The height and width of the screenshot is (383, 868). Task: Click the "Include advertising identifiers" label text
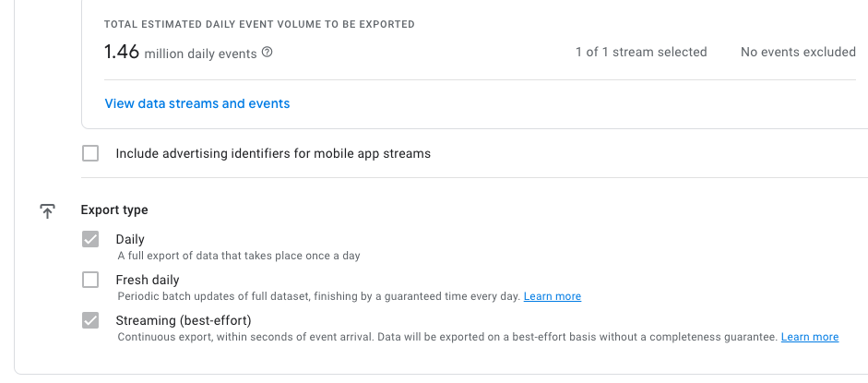pyautogui.click(x=273, y=153)
